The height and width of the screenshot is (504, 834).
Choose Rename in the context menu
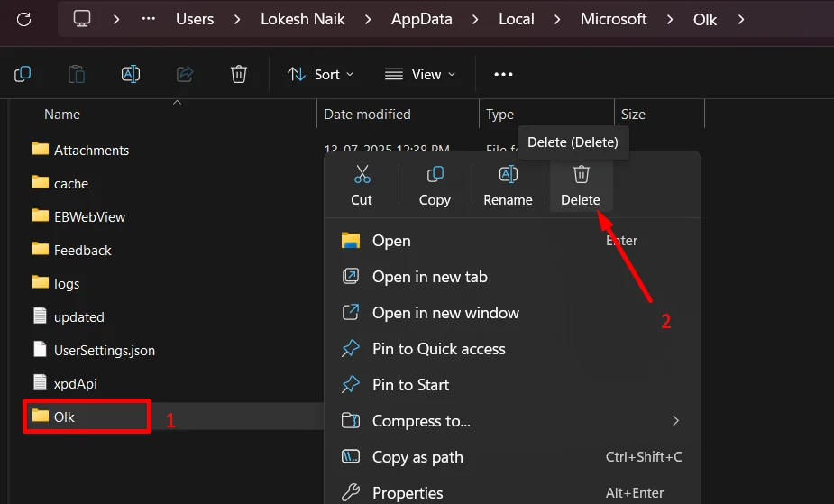tap(508, 186)
